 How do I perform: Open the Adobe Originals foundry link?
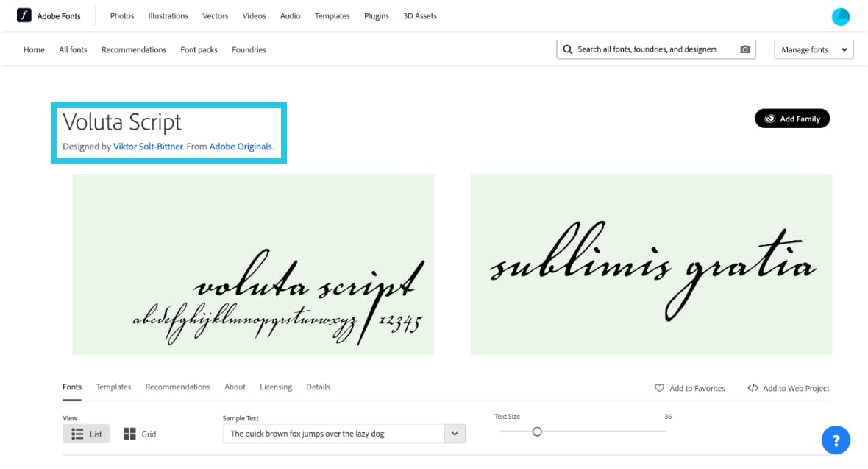coord(241,147)
